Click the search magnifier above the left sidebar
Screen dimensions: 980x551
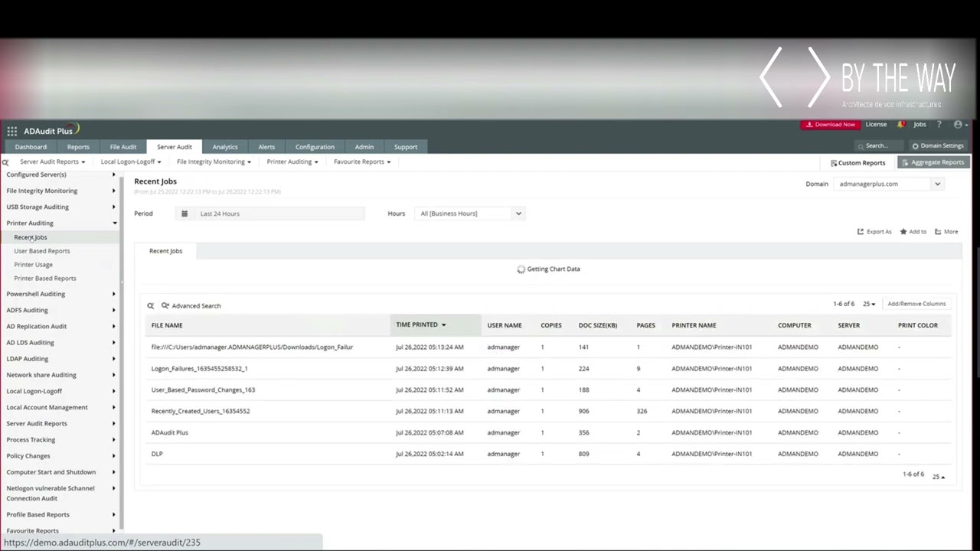[x=5, y=162]
